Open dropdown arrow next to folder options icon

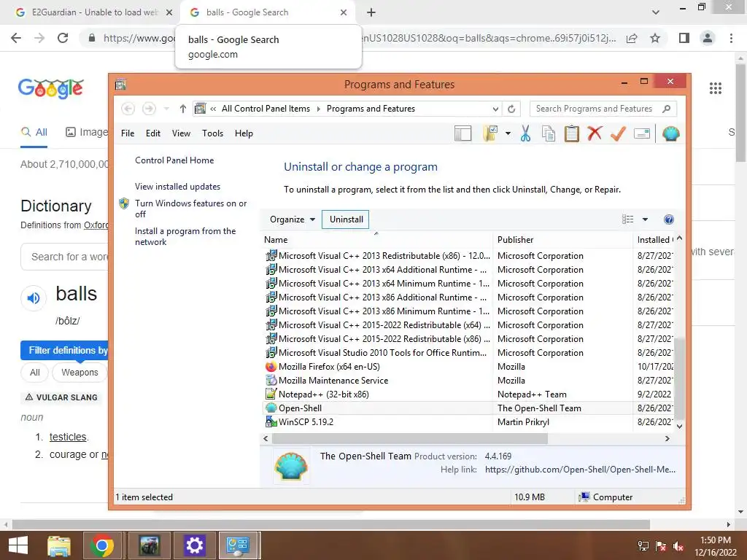(x=508, y=134)
